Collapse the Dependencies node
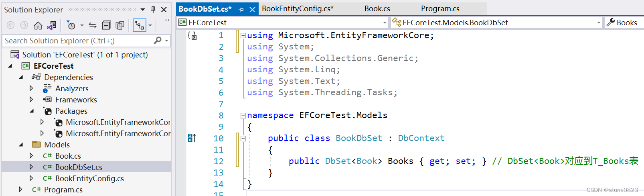 [x=21, y=77]
